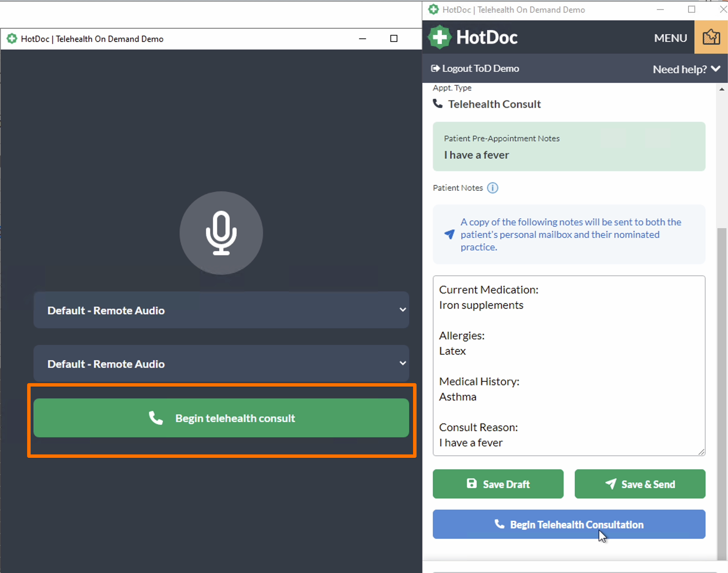Image resolution: width=728 pixels, height=573 pixels.
Task: Click Logout ToD Demo link
Action: [x=475, y=68]
